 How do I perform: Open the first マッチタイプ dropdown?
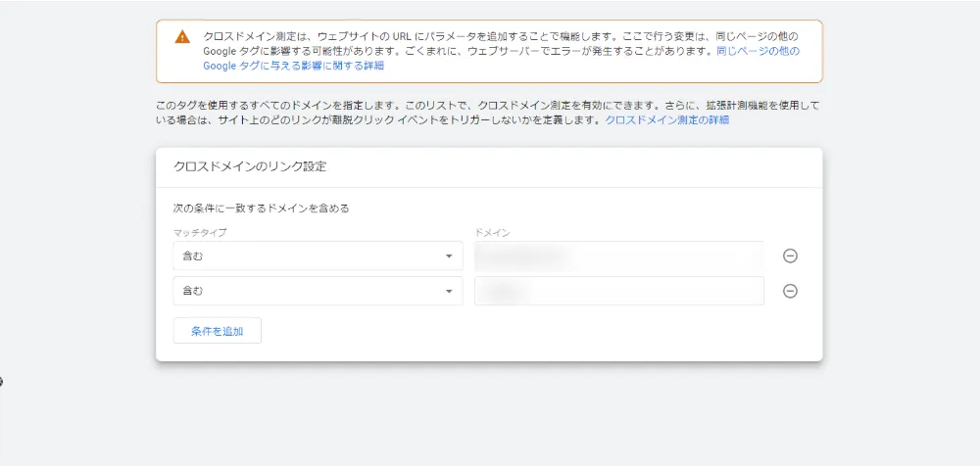tap(318, 256)
